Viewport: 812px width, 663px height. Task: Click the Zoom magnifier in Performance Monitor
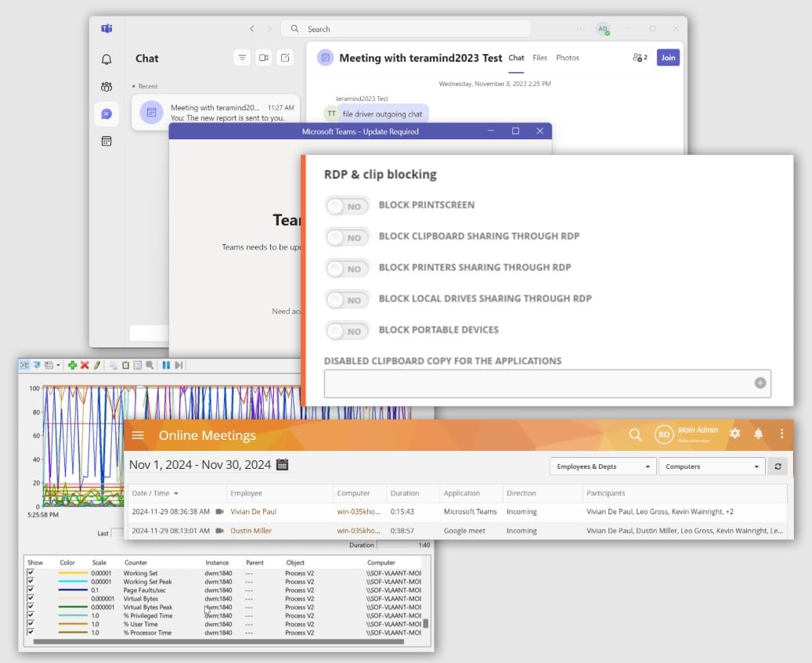coord(150,365)
